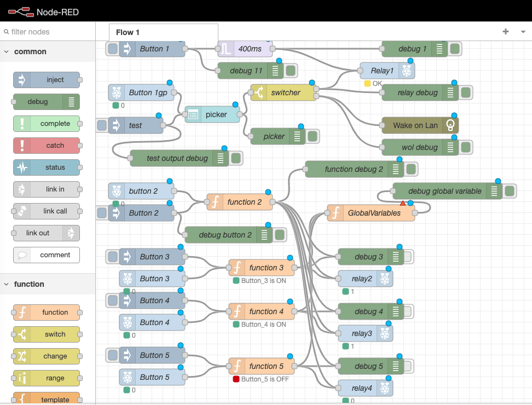Choose the status node in the palette
Viewport: 532px width, 405px height.
point(47,167)
